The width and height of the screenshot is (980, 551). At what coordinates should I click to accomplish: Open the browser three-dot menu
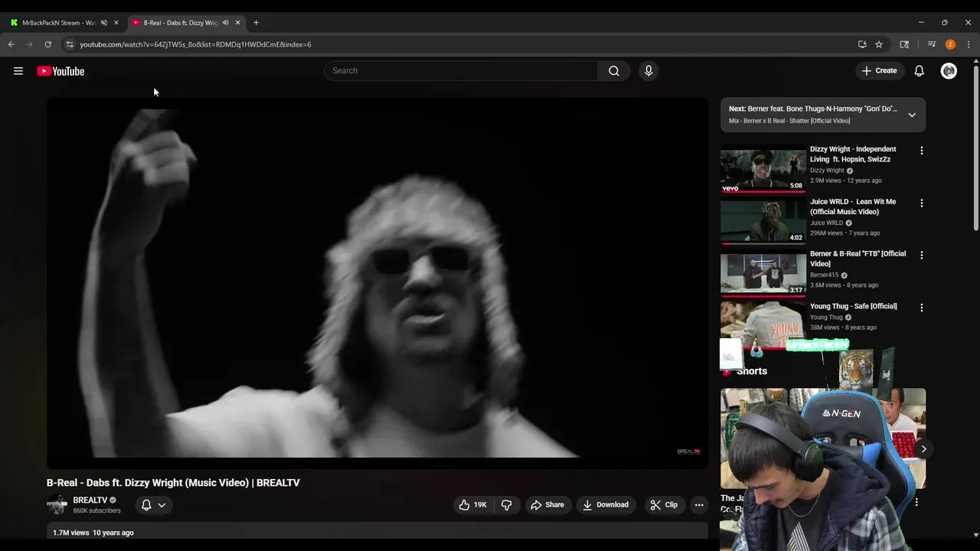click(x=969, y=44)
